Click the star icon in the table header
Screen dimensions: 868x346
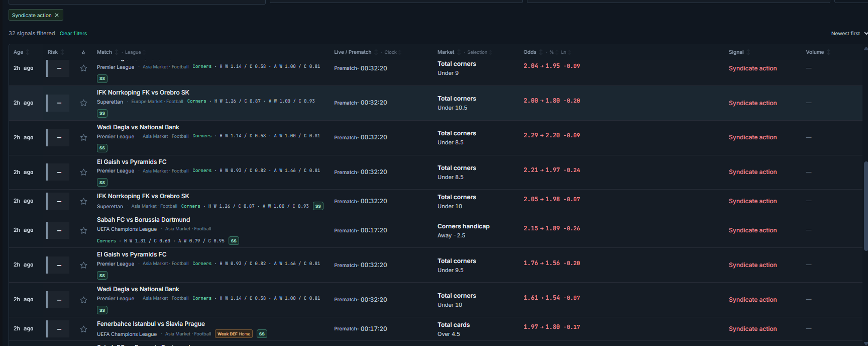pyautogui.click(x=83, y=52)
